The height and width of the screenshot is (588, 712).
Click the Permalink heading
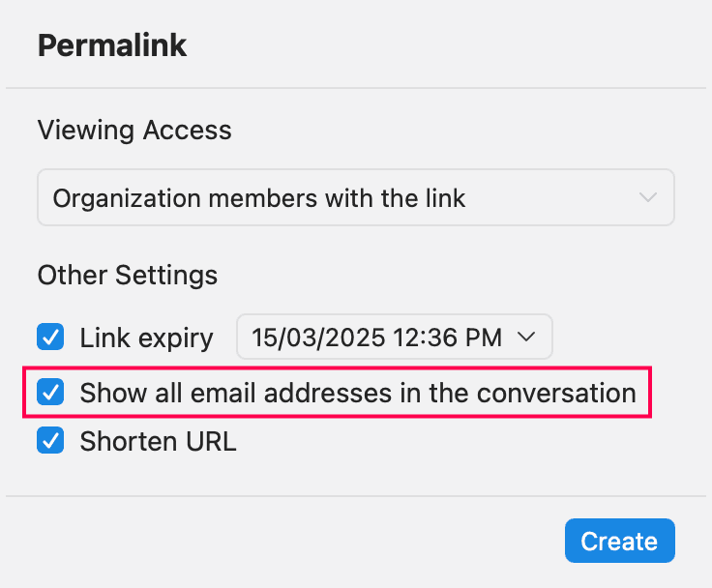112,45
